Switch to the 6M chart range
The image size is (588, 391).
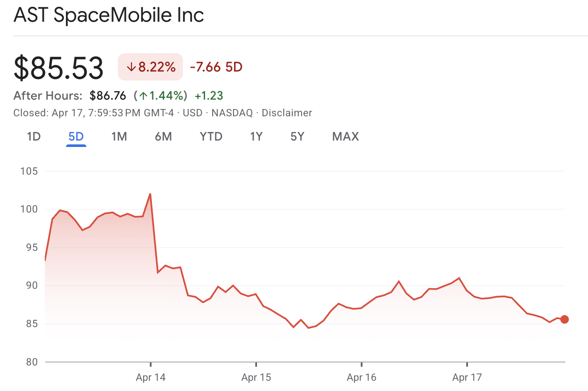point(163,137)
